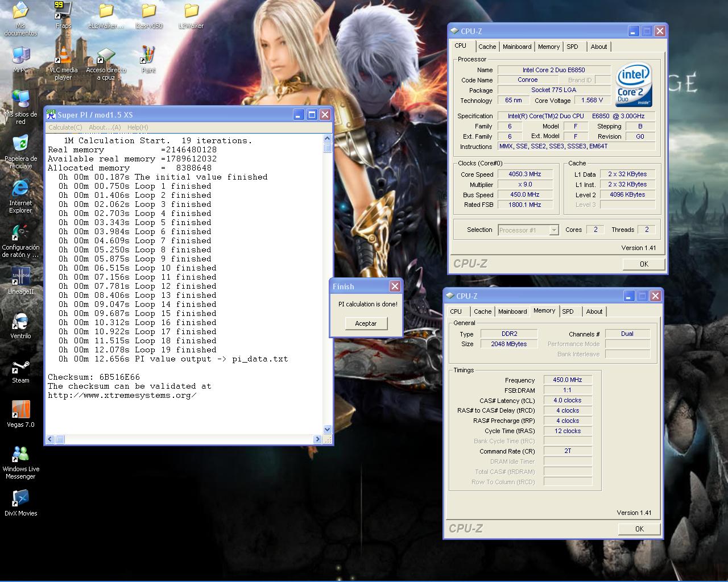This screenshot has height=582, width=728.
Task: Open Windows Live Messenger icon
Action: 20,455
